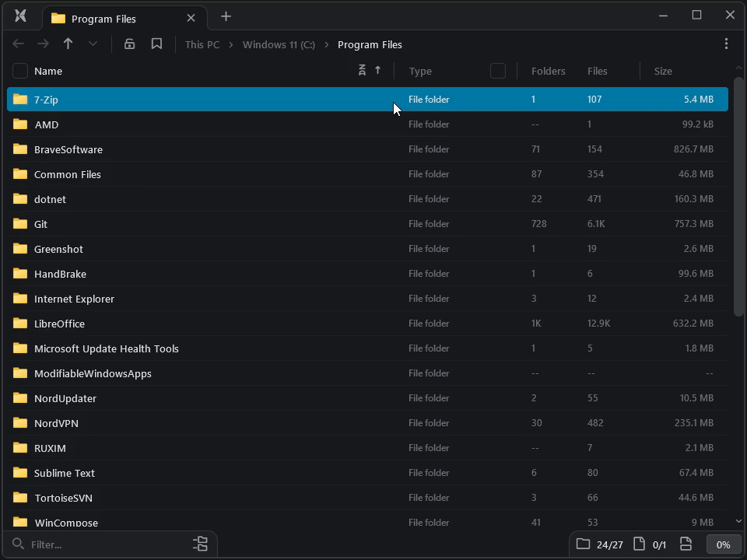Click the dotnet folder icon
The width and height of the screenshot is (747, 560).
coord(20,198)
